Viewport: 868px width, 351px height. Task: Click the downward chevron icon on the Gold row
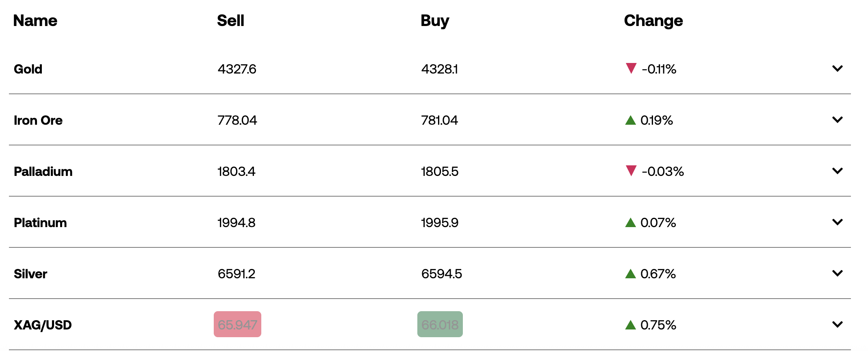(838, 68)
